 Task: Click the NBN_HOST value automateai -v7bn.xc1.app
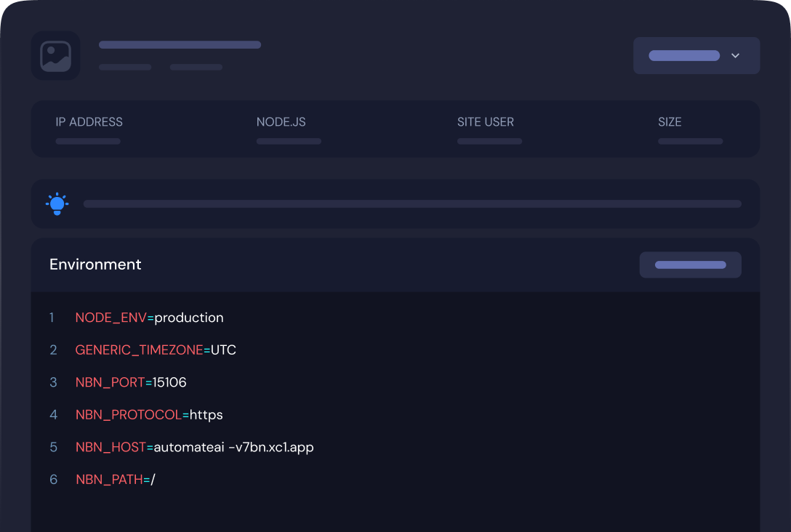click(233, 447)
